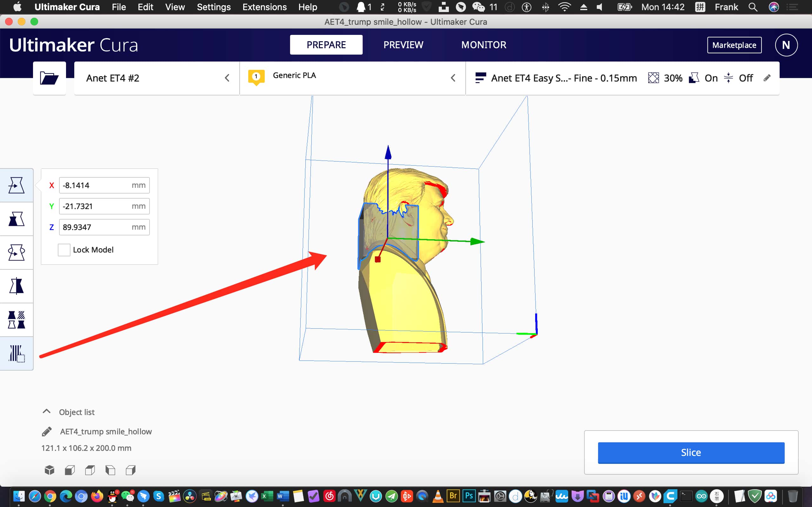
Task: Open the Settings menu
Action: [214, 7]
